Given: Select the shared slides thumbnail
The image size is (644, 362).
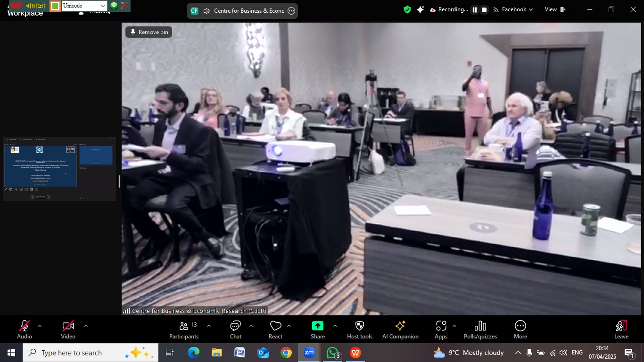Looking at the screenshot, I should 59,169.
